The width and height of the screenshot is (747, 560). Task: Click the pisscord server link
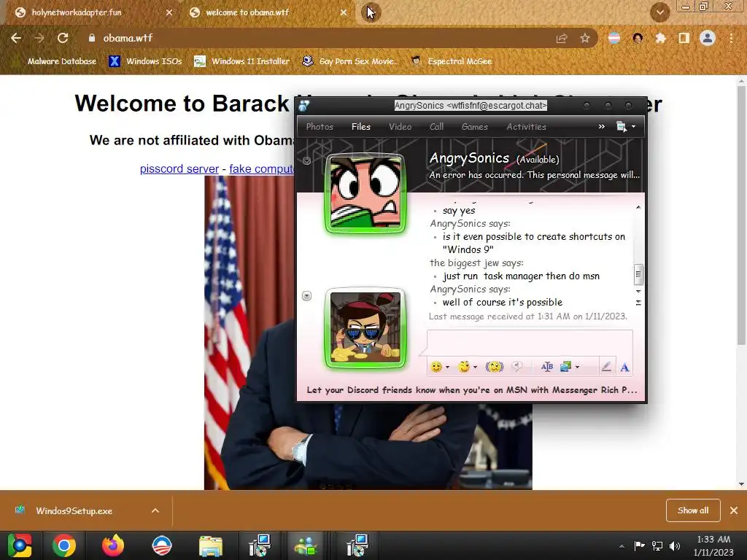point(179,169)
